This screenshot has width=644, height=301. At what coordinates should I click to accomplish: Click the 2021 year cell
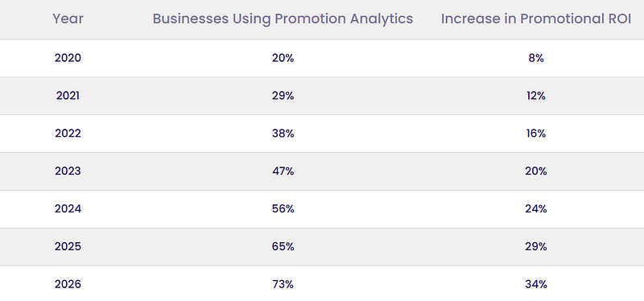(68, 96)
